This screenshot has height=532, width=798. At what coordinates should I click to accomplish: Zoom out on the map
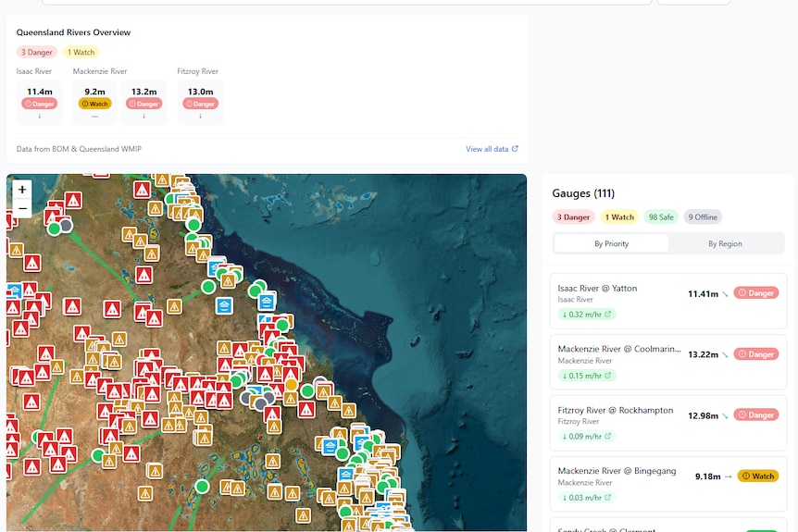point(22,208)
